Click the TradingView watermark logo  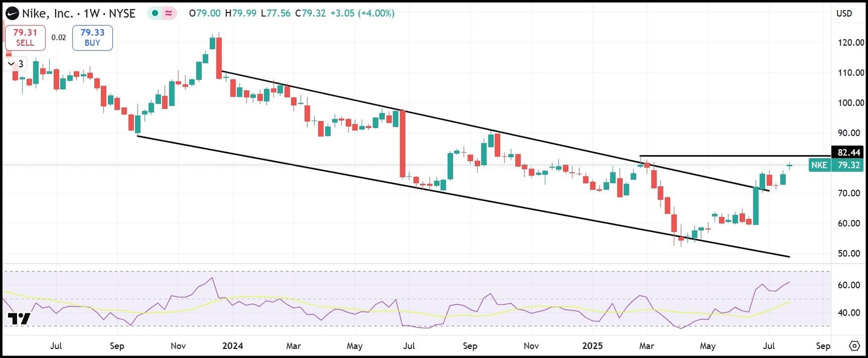coord(20,319)
